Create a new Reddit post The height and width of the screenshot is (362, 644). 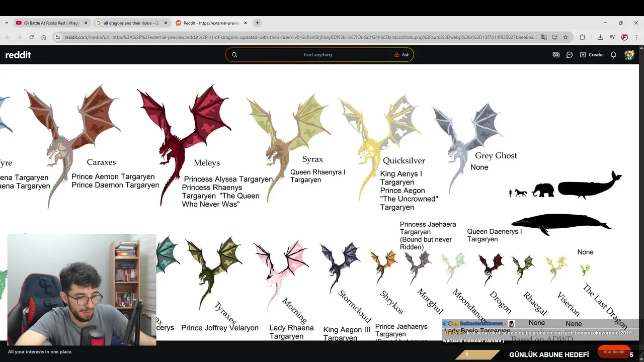tap(591, 55)
